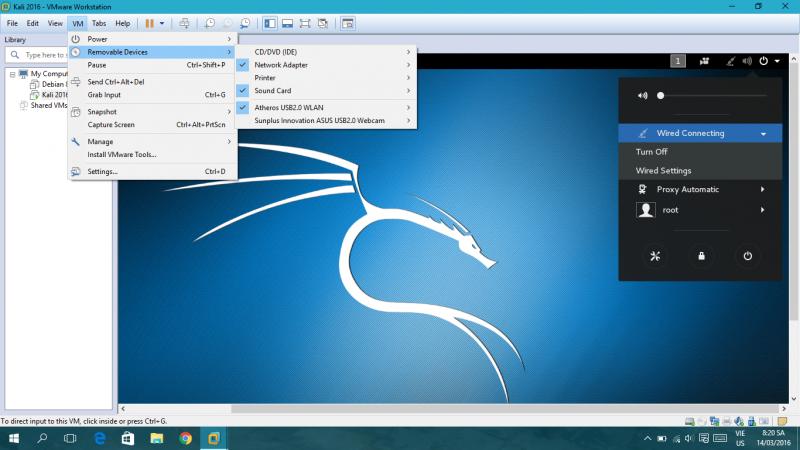Screen dimensions: 800x450
Task: Click the console view toolbar icon
Action: 287,23
